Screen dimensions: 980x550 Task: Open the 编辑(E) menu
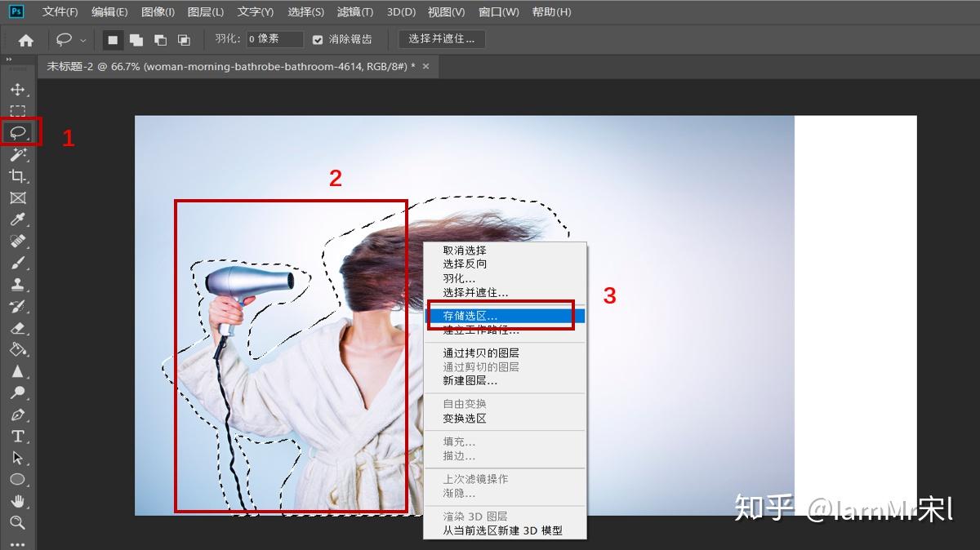pos(109,12)
